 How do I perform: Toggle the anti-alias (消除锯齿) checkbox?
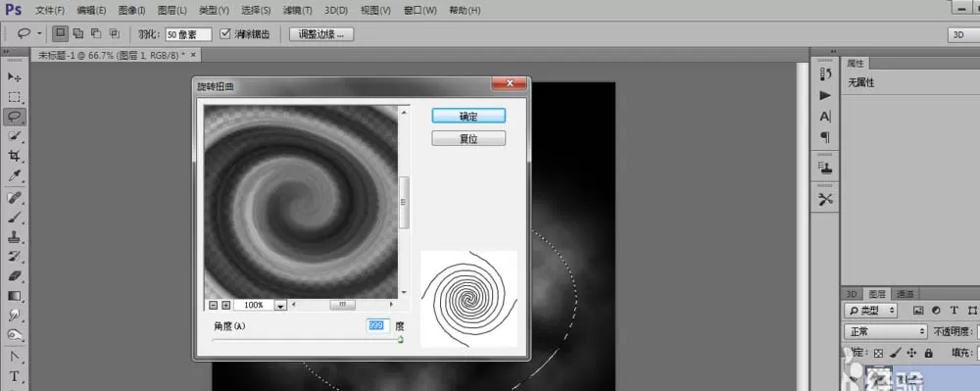pyautogui.click(x=225, y=33)
